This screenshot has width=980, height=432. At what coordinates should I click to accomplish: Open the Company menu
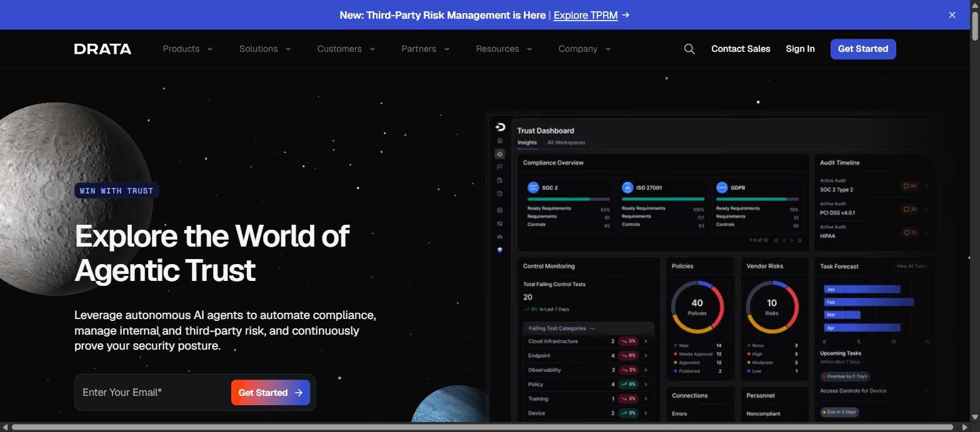[585, 49]
